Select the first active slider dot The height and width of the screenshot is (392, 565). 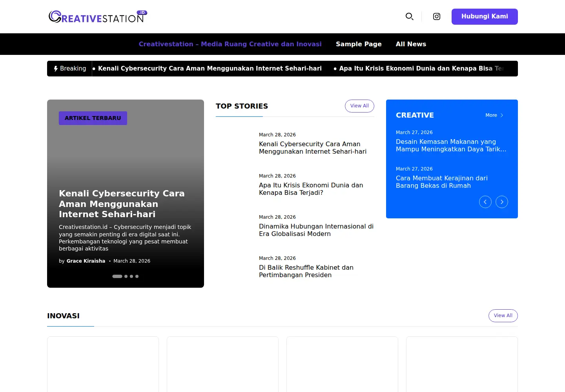point(117,276)
